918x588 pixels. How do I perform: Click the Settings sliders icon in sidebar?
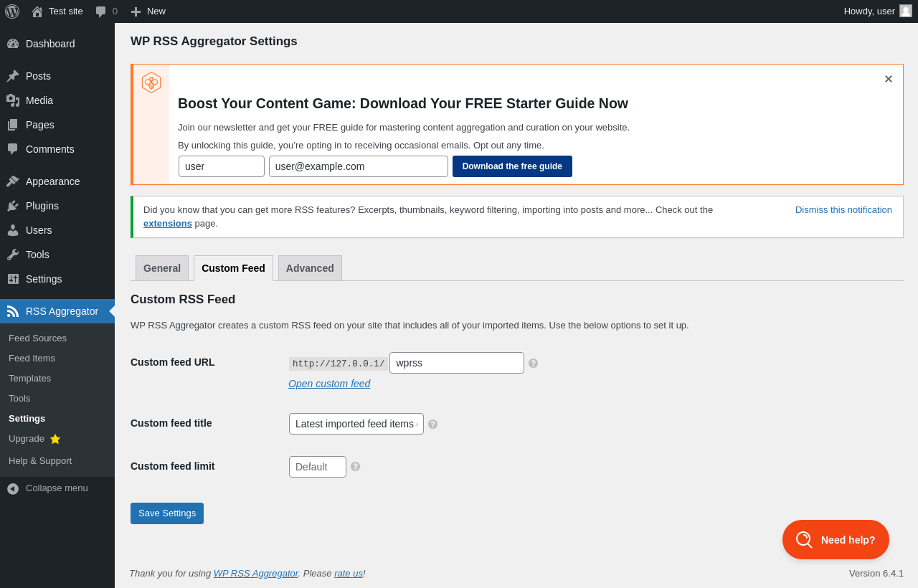[13, 279]
